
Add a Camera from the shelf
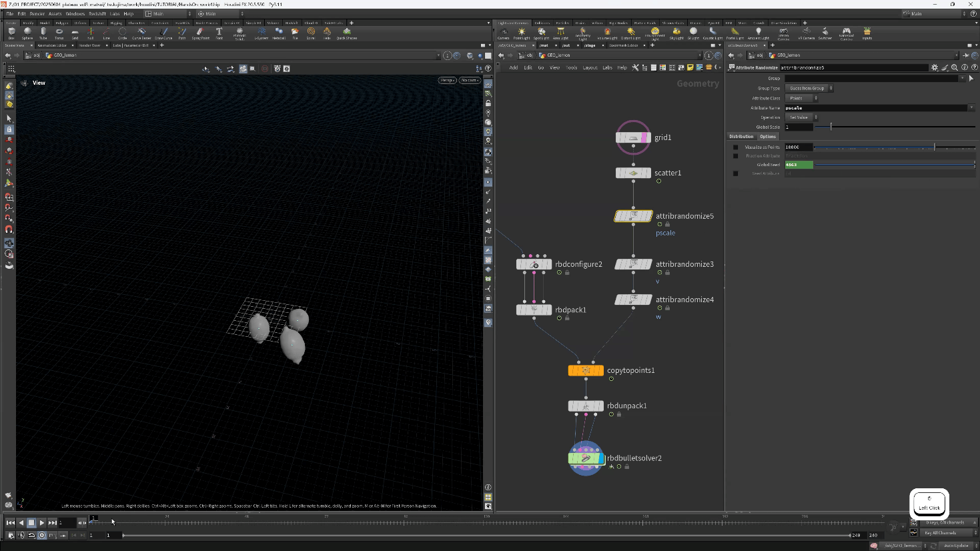click(504, 33)
